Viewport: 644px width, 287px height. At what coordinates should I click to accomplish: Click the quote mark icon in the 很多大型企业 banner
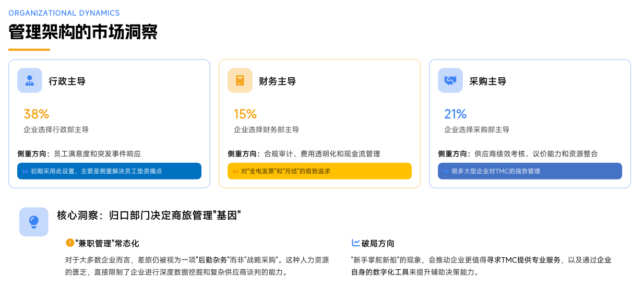pos(446,171)
